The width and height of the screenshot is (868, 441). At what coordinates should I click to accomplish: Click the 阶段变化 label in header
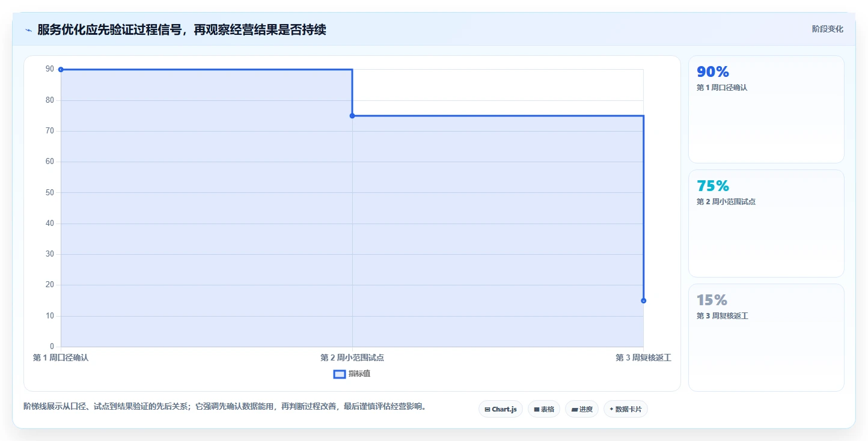[828, 29]
